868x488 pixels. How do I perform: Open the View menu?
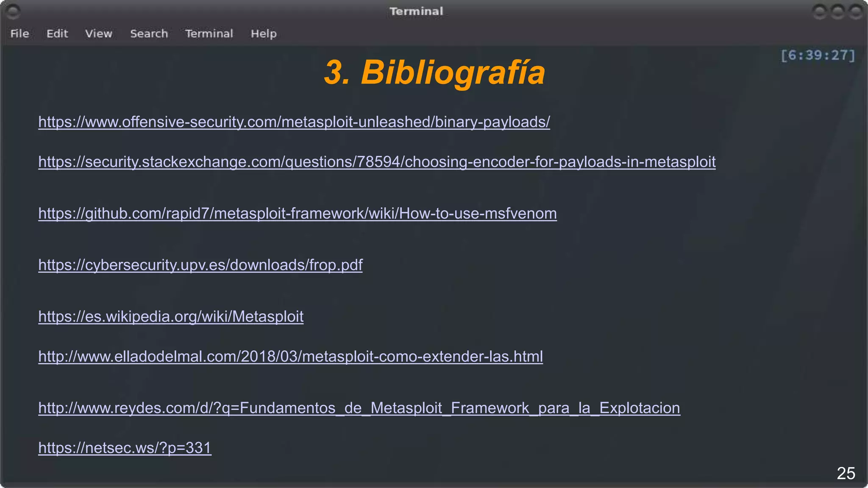(99, 33)
